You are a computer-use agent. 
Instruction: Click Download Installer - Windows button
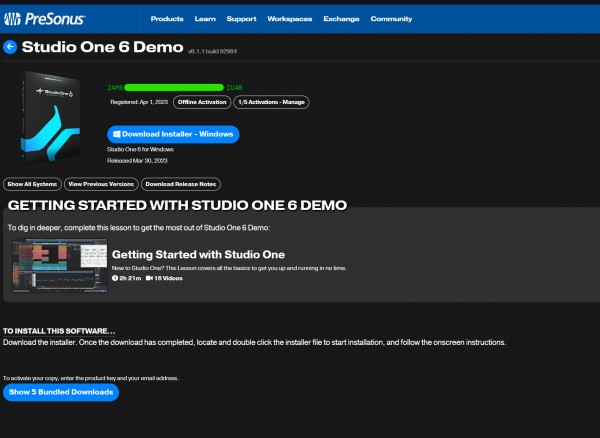(x=173, y=134)
